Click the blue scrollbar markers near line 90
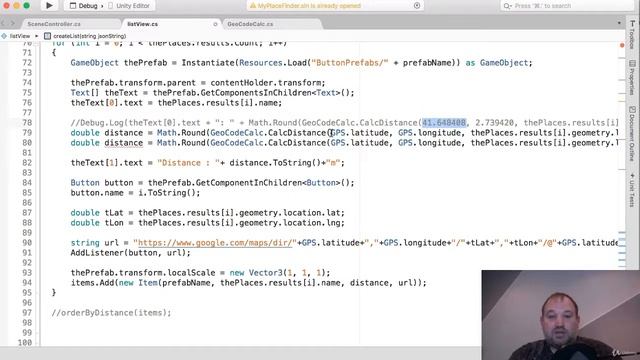640x360 pixels. pyautogui.click(x=622, y=246)
